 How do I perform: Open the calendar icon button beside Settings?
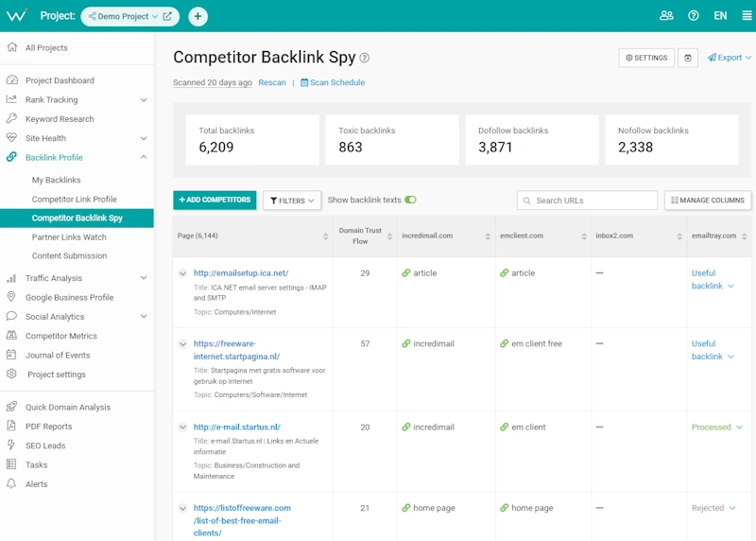point(688,58)
